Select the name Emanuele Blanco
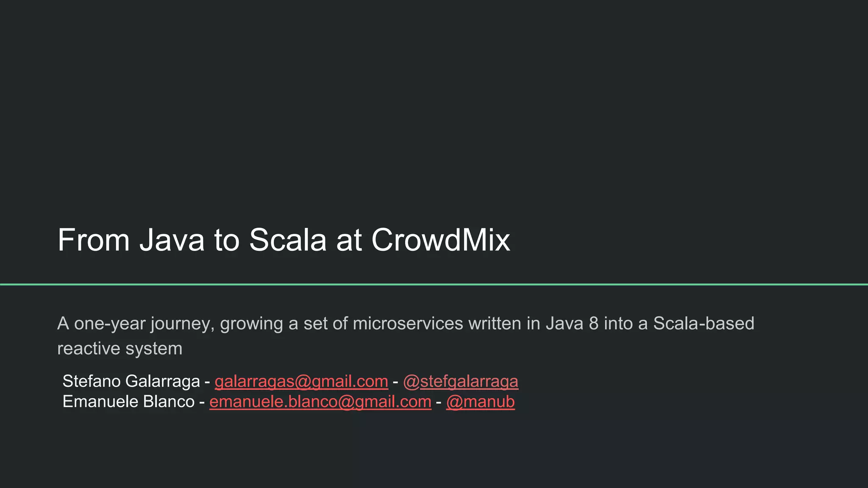The width and height of the screenshot is (868, 488). [x=128, y=402]
